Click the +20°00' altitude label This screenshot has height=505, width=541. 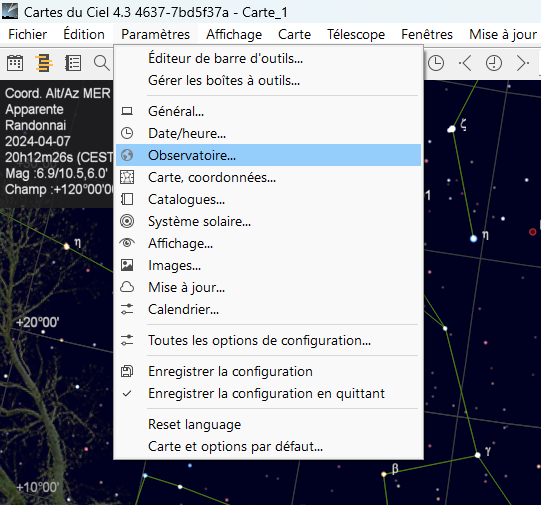point(38,323)
